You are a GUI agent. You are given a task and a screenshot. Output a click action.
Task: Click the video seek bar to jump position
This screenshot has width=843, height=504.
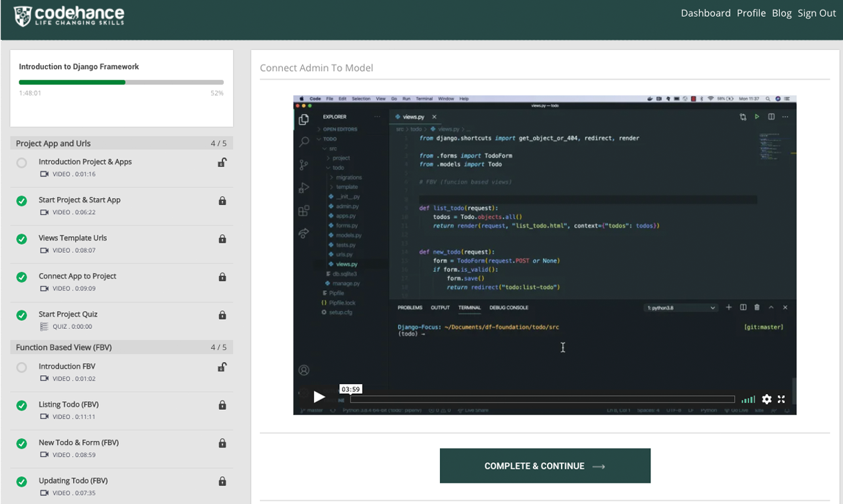click(x=541, y=399)
